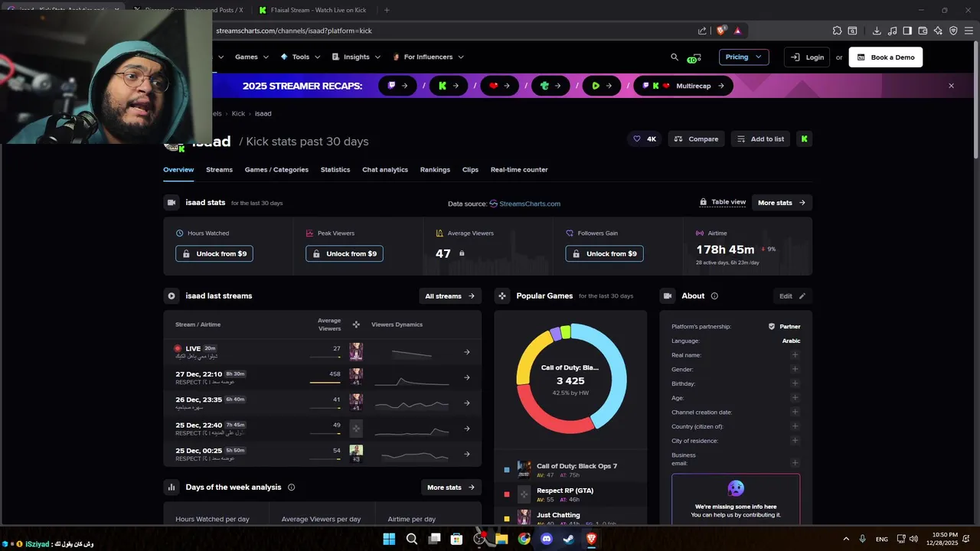Open the browser hamburger menu

coord(969,31)
